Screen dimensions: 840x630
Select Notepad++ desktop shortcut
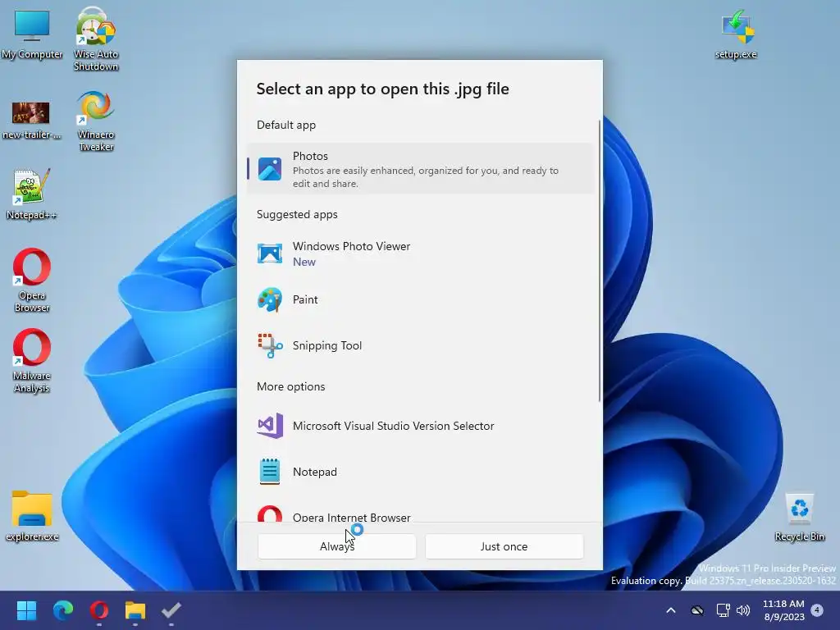(32, 195)
